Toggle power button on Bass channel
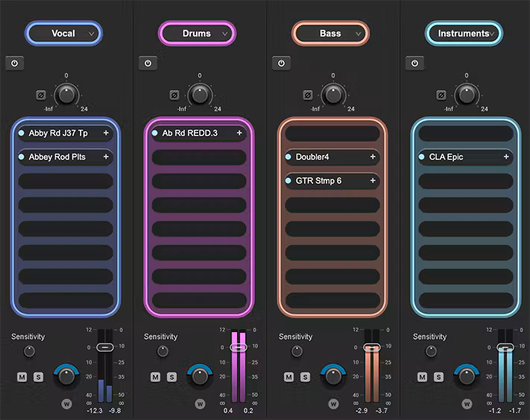The width and height of the screenshot is (530, 420). pyautogui.click(x=281, y=63)
